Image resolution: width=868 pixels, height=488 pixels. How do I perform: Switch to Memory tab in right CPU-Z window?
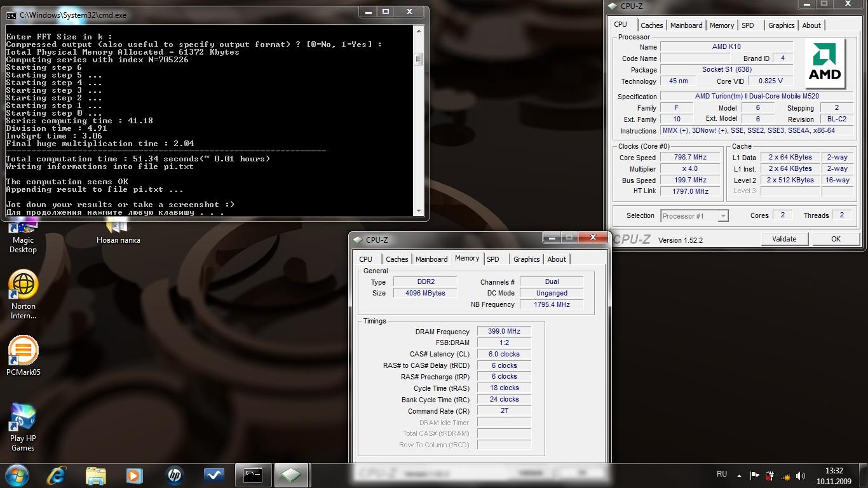click(722, 25)
